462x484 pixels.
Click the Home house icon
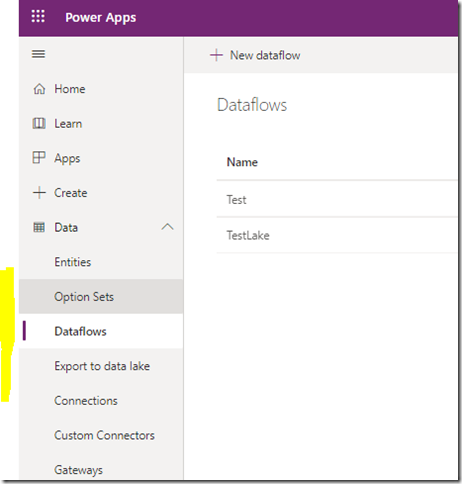point(39,89)
